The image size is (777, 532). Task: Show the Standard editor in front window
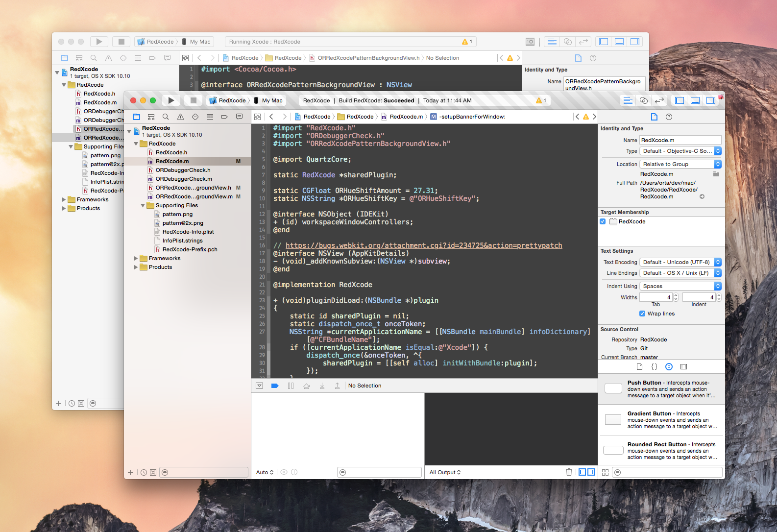[x=628, y=100]
